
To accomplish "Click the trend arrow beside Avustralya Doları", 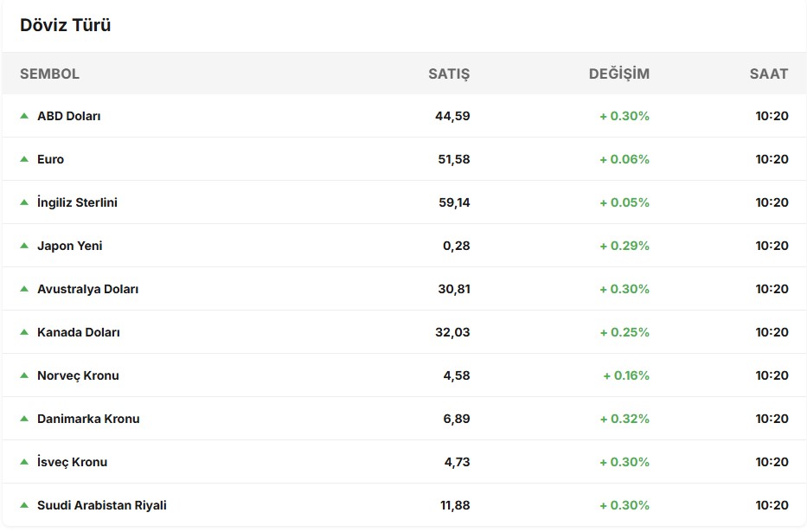I will pos(24,288).
